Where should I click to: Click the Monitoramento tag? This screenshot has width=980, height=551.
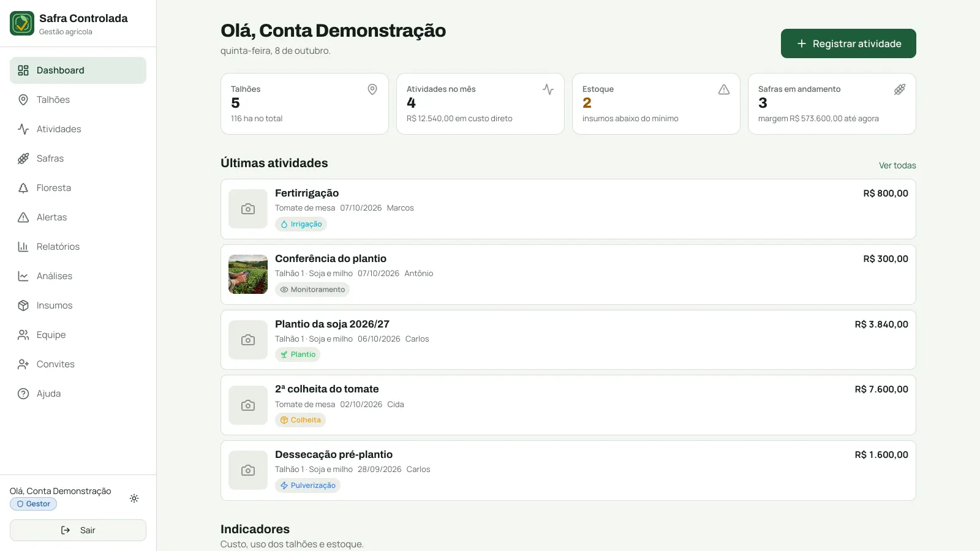(312, 290)
